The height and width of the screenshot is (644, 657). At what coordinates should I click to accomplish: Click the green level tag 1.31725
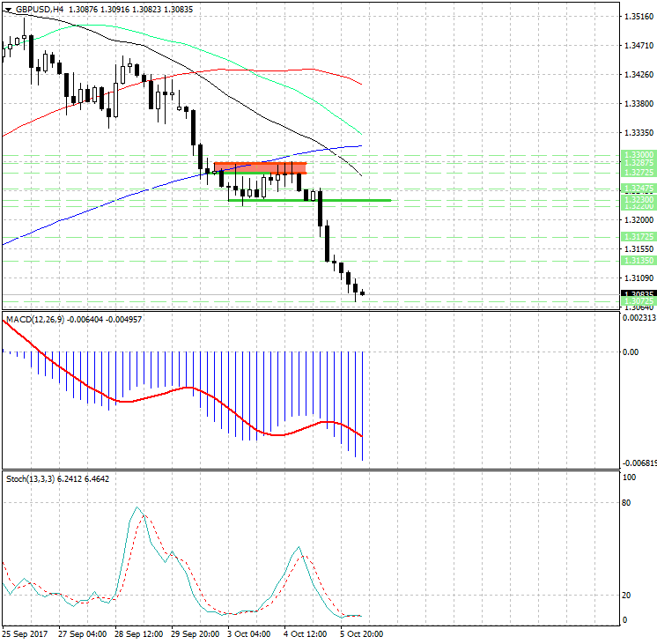[639, 237]
